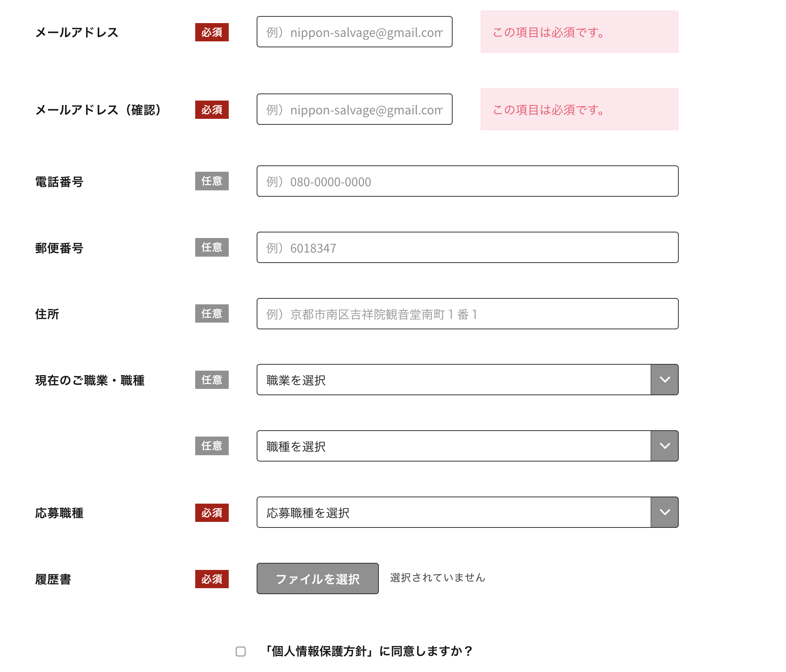This screenshot has width=786, height=672.
Task: Open the 職業を選択 dropdown
Action: point(453,380)
